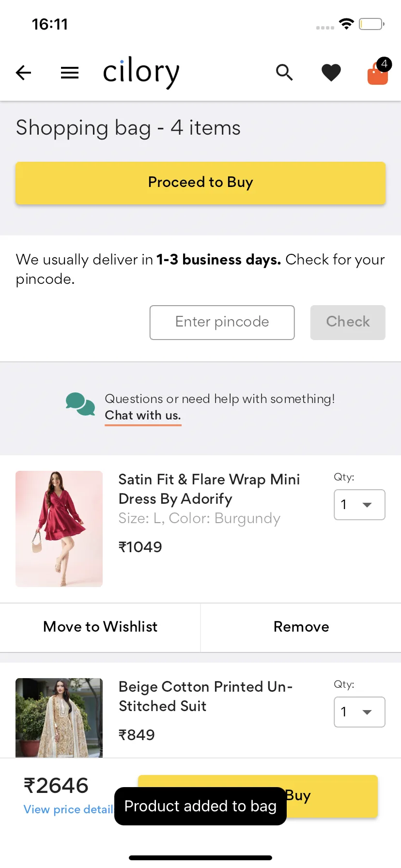Remove the Satin Wrap Mini Dress
The height and width of the screenshot is (868, 401).
click(301, 627)
